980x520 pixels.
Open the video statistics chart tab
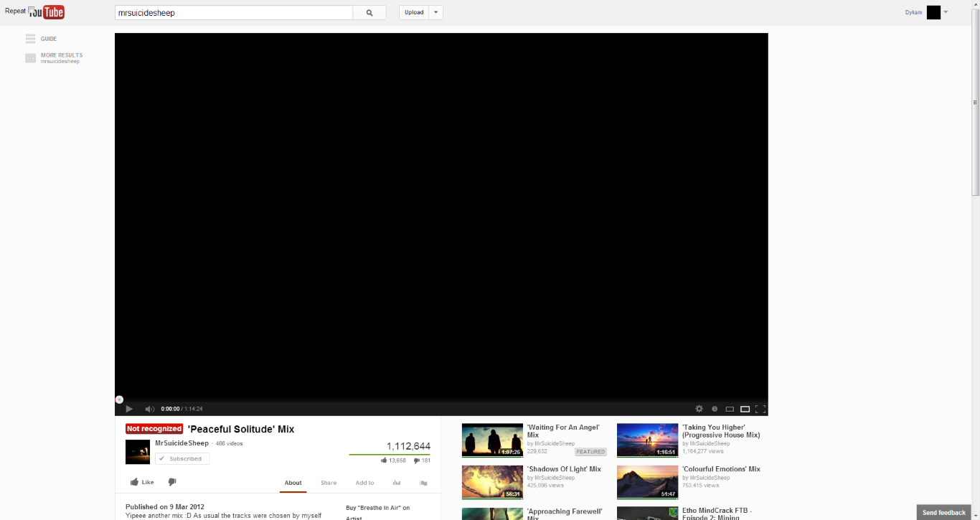point(397,483)
